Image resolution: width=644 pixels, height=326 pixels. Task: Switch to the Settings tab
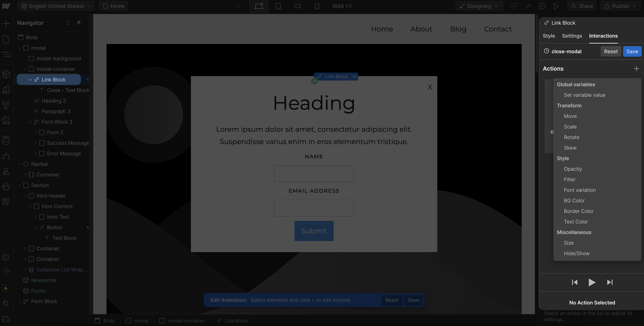point(572,36)
